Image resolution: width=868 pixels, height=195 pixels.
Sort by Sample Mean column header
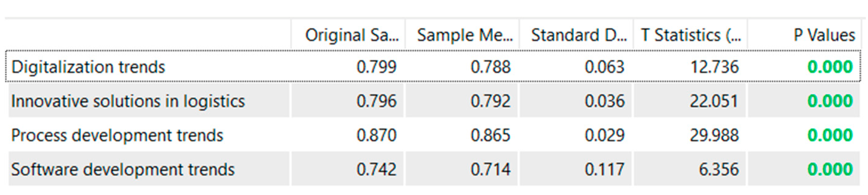coord(465,35)
